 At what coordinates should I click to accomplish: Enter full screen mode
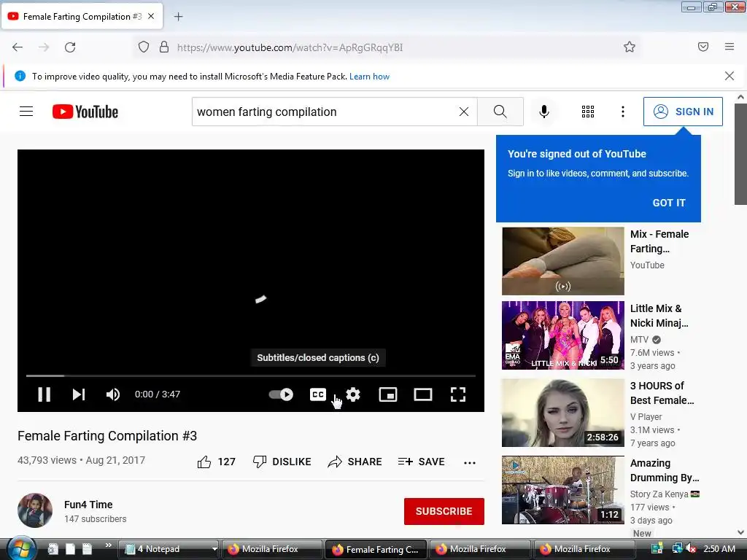pos(458,394)
